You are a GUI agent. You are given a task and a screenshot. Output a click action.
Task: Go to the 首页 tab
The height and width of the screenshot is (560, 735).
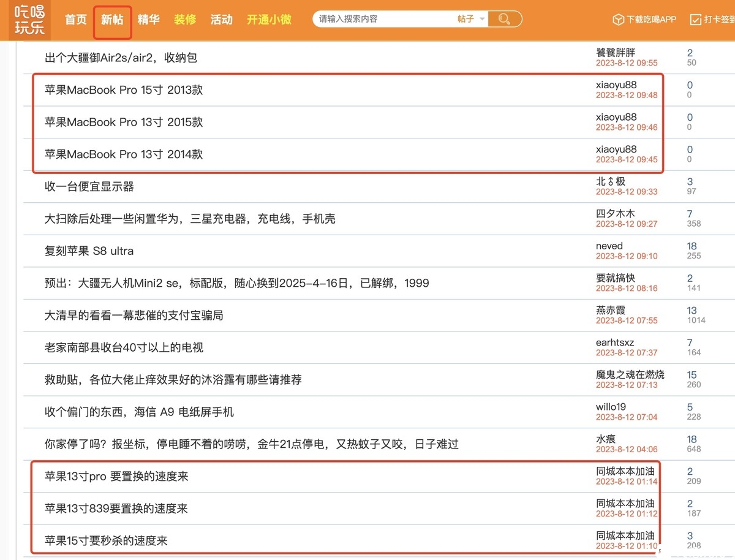coord(76,19)
